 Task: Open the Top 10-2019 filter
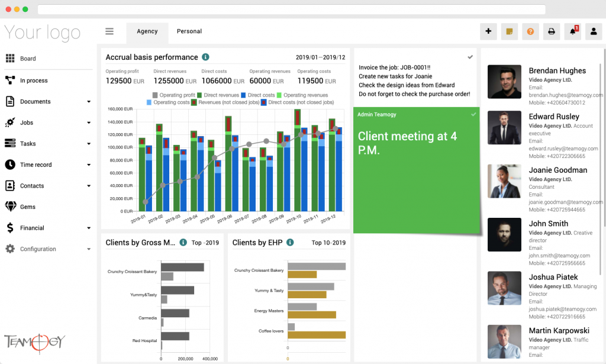(x=328, y=243)
